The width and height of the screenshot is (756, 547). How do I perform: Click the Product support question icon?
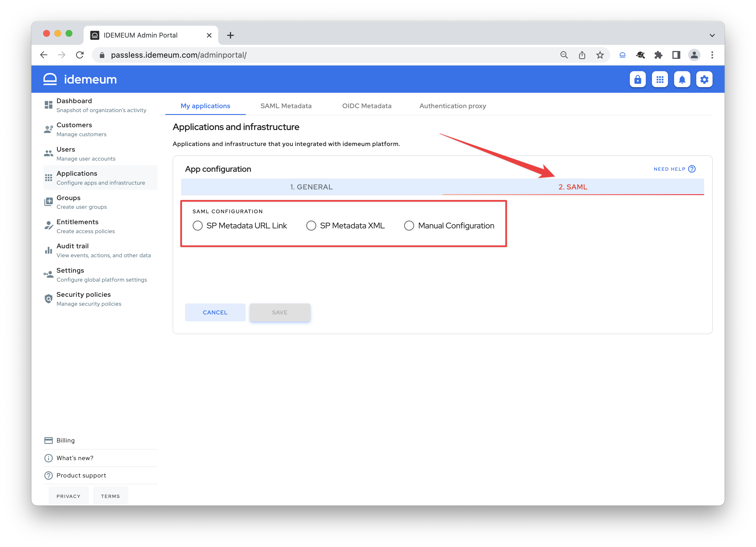pyautogui.click(x=48, y=475)
